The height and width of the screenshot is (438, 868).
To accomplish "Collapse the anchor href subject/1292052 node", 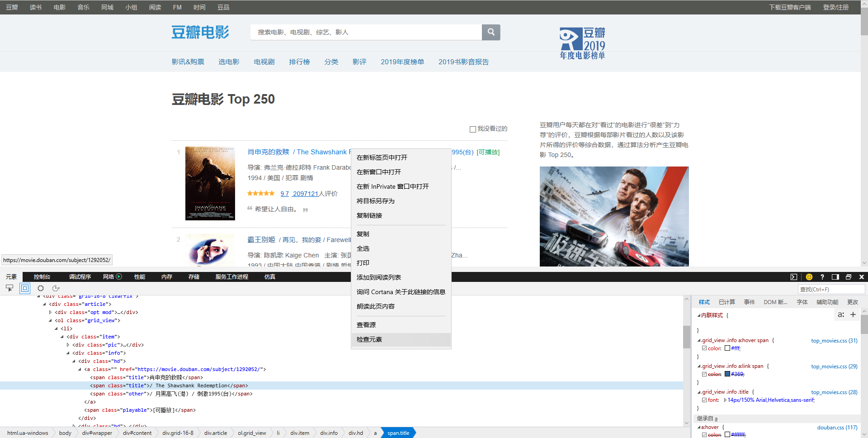I will [80, 369].
